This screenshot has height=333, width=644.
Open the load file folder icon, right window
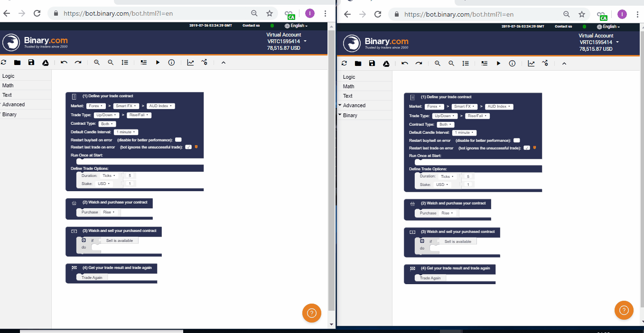pos(358,64)
